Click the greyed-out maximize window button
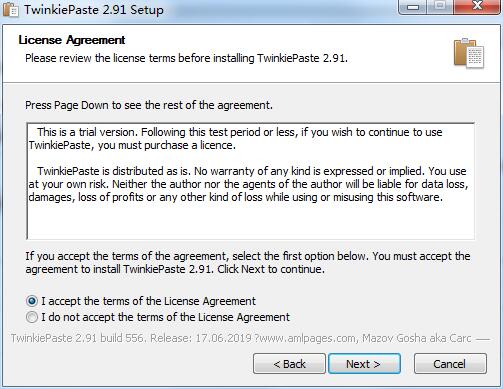This screenshot has width=503, height=389. coord(440,7)
